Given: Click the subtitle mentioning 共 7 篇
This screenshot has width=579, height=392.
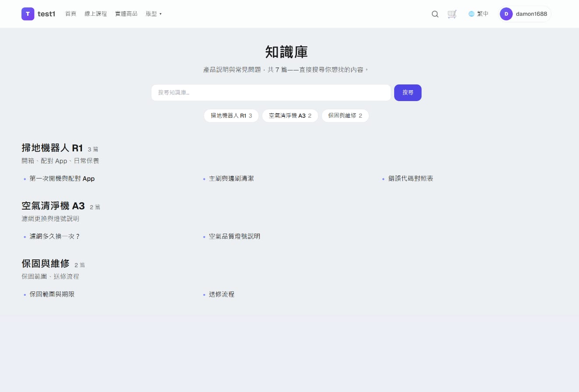Looking at the screenshot, I should point(286,70).
